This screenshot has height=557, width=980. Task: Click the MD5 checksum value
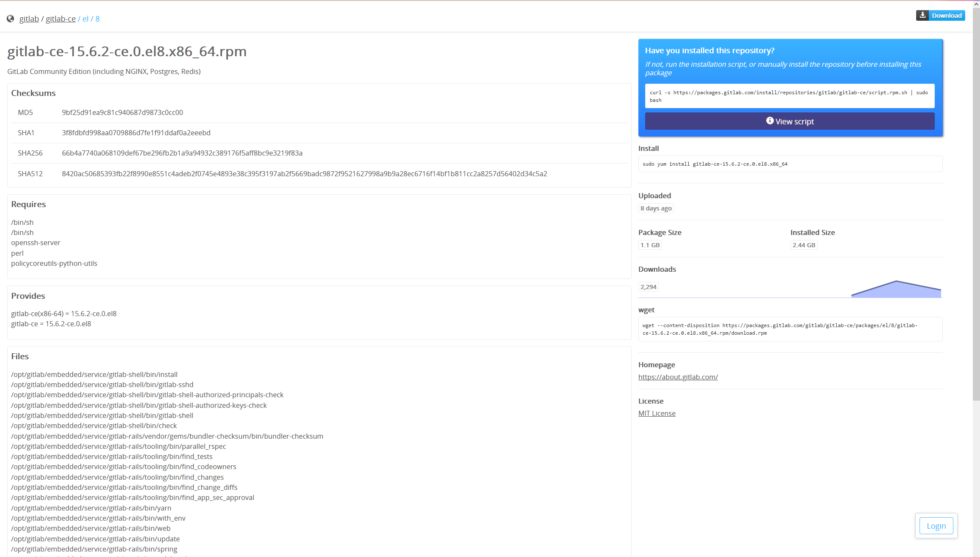pos(122,112)
